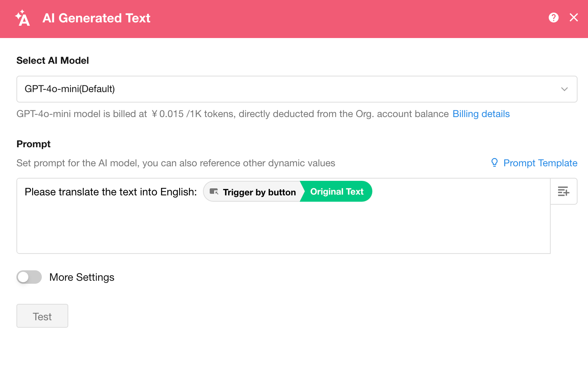Click the dropdown chevron arrow
This screenshot has height=387, width=588.
pyautogui.click(x=564, y=89)
